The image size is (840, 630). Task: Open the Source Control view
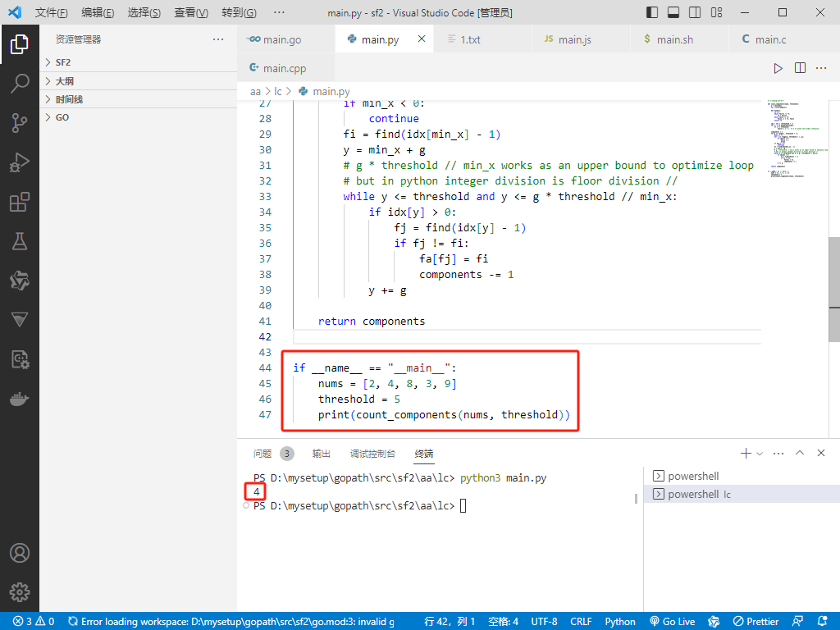(x=20, y=123)
